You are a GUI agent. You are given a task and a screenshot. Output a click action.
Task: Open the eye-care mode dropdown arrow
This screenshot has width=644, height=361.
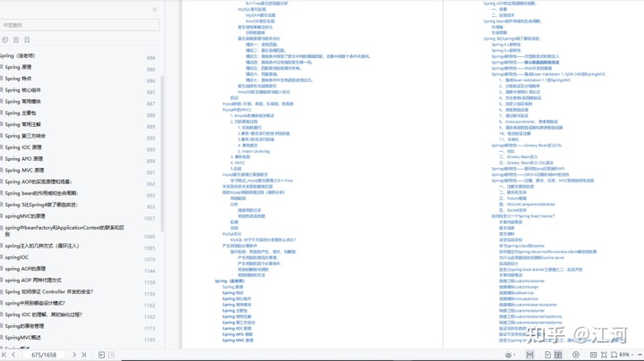[514, 355]
